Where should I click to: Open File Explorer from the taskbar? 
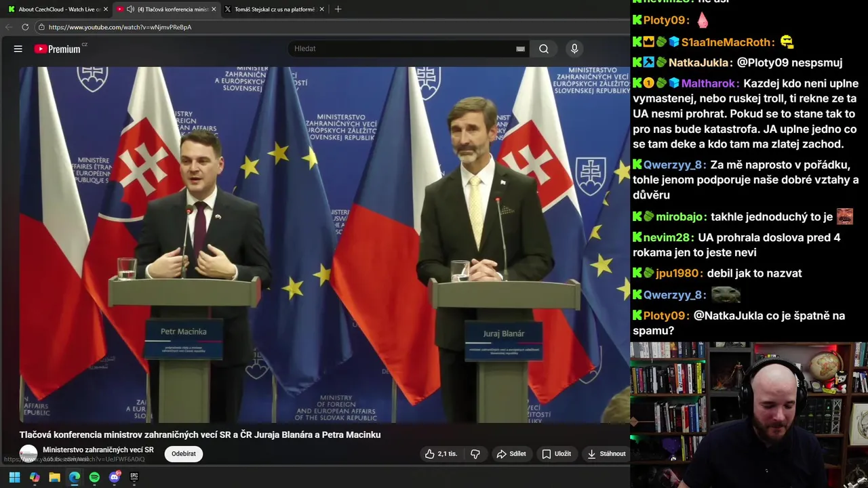tap(54, 477)
